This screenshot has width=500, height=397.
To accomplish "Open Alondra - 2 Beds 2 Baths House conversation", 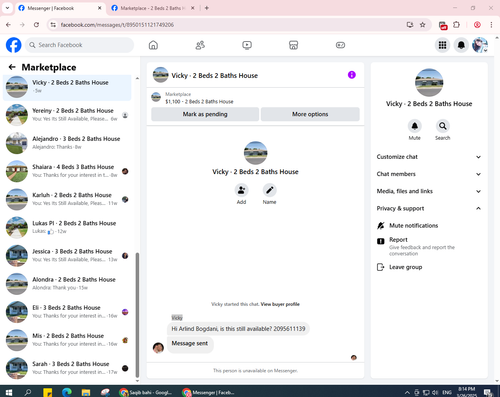I will click(x=67, y=284).
